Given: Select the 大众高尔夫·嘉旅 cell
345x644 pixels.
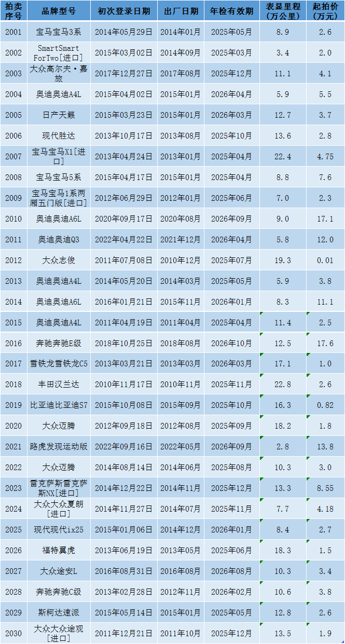Looking at the screenshot, I should (59, 73).
